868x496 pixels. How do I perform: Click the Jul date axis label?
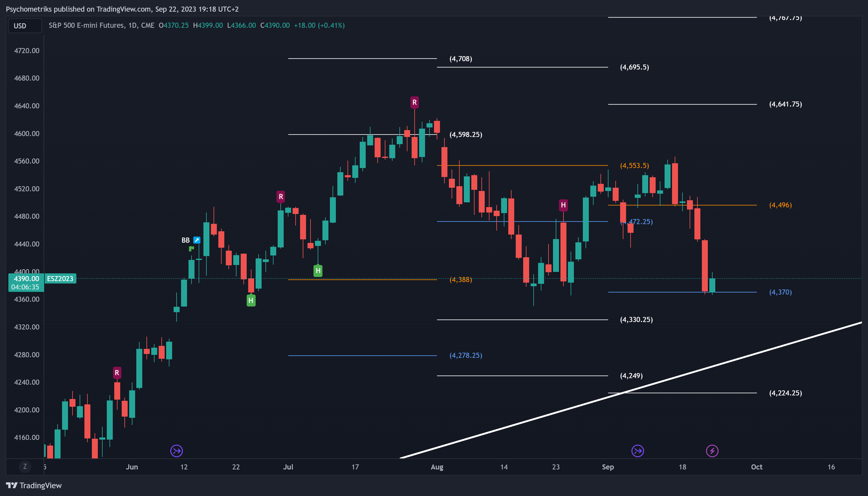click(x=288, y=467)
